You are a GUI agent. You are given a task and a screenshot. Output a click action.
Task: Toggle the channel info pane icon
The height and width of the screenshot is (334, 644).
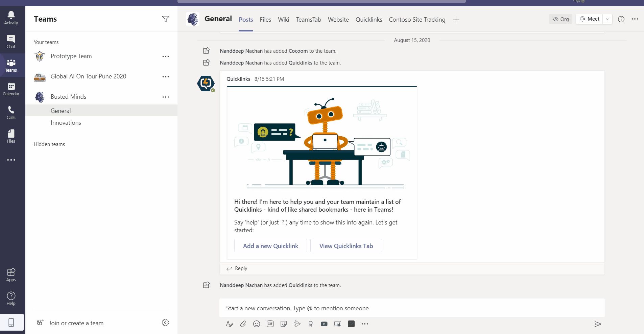[x=621, y=19]
